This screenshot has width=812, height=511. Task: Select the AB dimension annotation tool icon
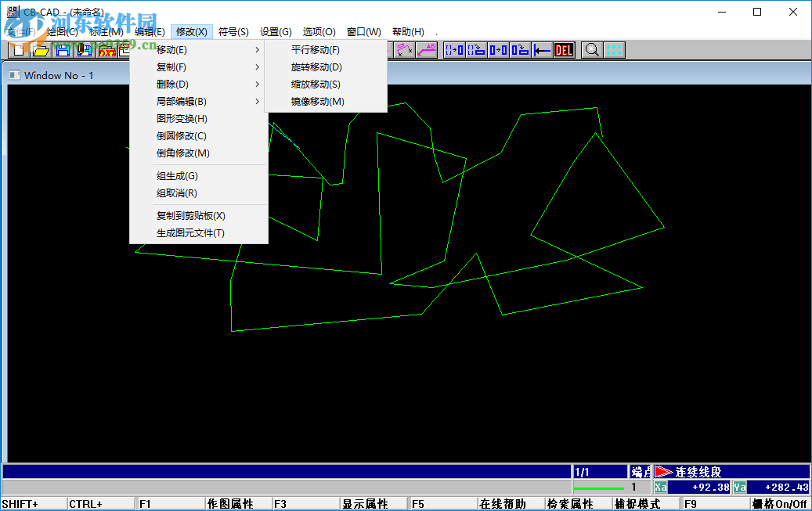pos(427,49)
